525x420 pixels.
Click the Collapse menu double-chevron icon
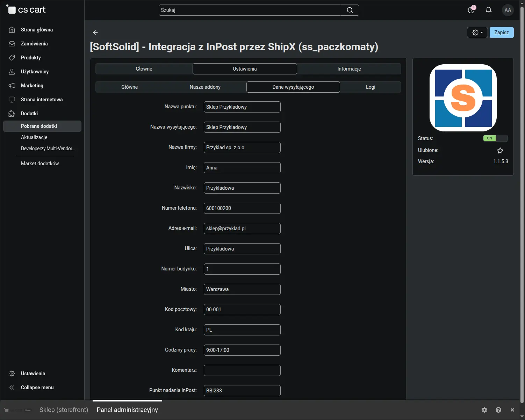coord(12,388)
